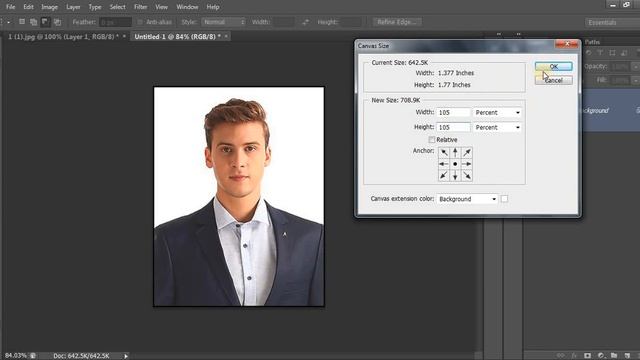
Task: Click the Refine Edge button
Action: point(397,22)
